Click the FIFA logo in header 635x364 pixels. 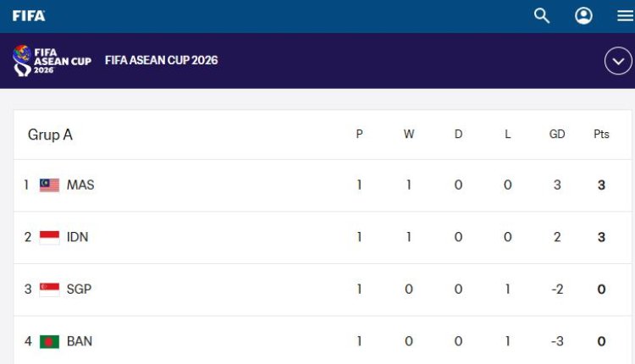pyautogui.click(x=29, y=16)
